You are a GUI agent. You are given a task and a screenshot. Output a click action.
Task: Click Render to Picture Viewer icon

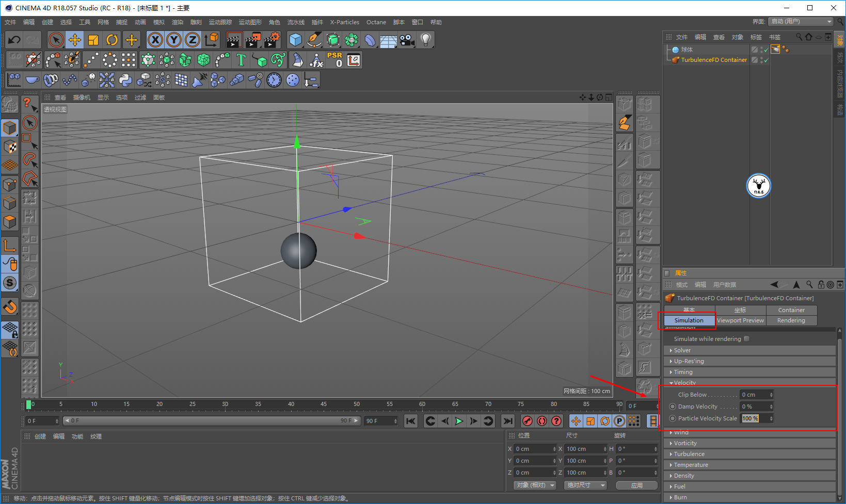253,40
